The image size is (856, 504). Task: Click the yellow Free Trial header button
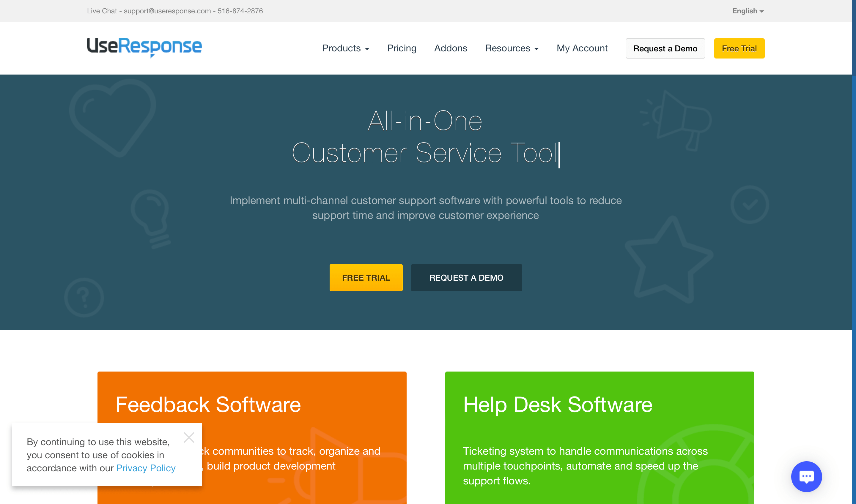(739, 48)
